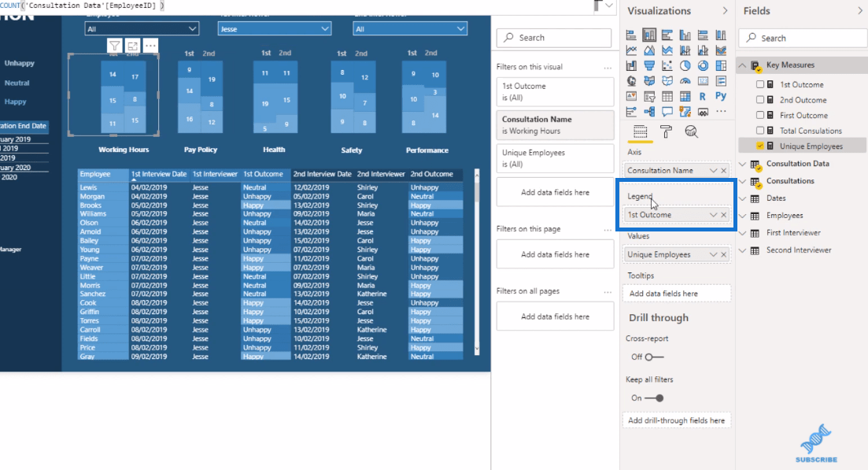
Task: Switch to the Fields well tab
Action: [x=640, y=131]
